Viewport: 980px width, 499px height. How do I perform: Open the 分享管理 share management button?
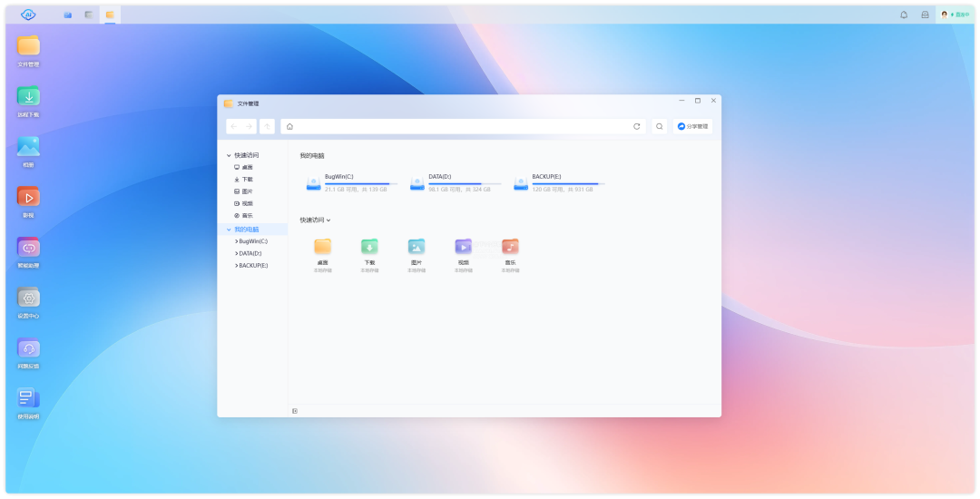[x=692, y=126]
